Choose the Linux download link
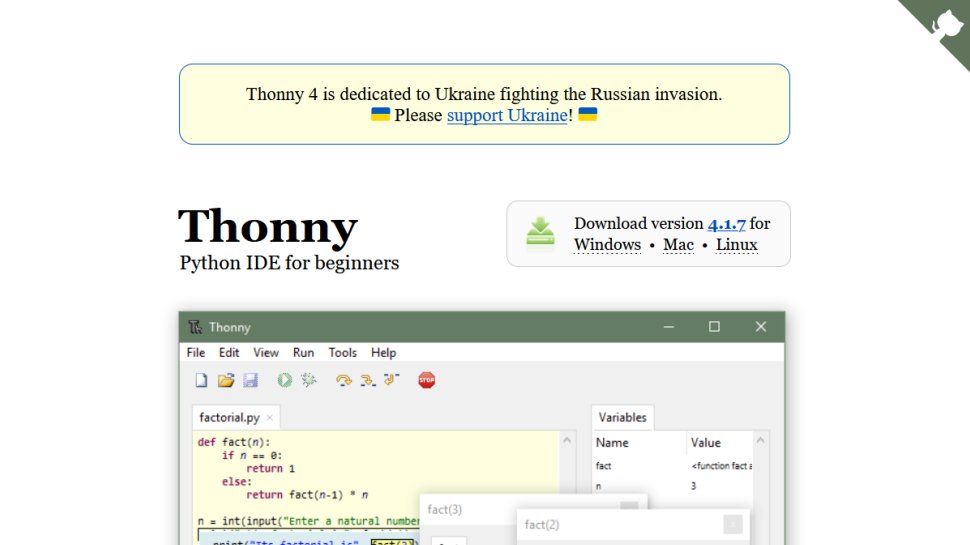The image size is (970, 545). pyautogui.click(x=737, y=245)
